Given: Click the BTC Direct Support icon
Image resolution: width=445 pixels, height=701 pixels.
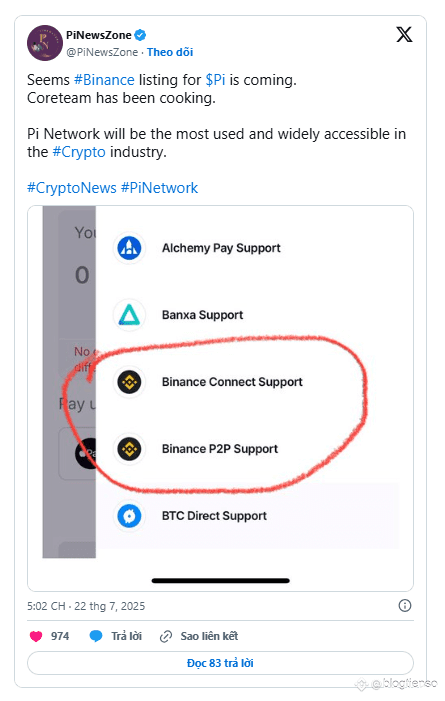Looking at the screenshot, I should click(x=129, y=515).
